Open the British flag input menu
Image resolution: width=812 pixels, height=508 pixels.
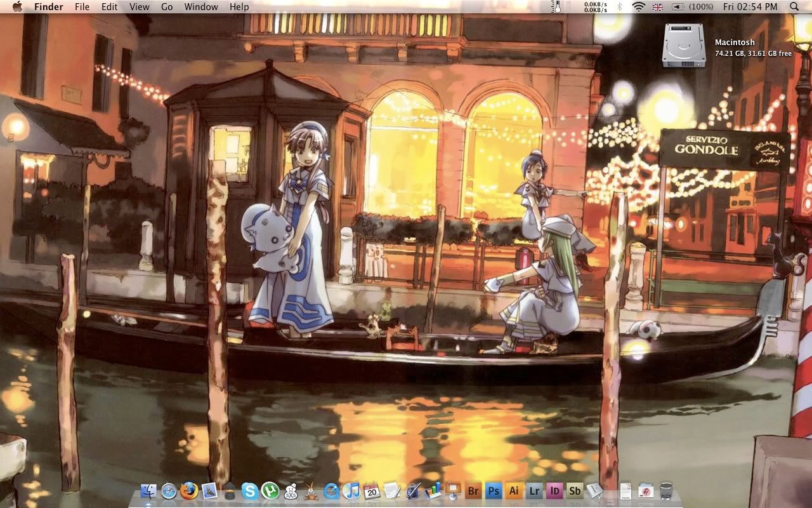657,7
